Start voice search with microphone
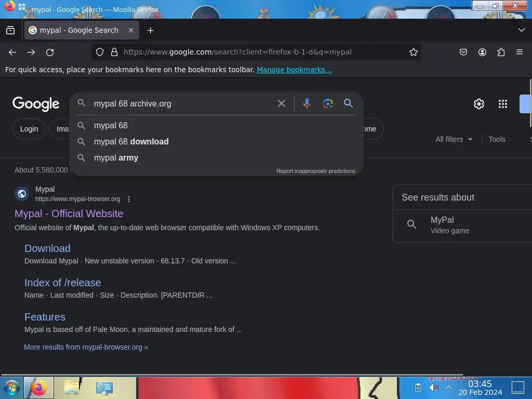Image resolution: width=532 pixels, height=399 pixels. (307, 103)
